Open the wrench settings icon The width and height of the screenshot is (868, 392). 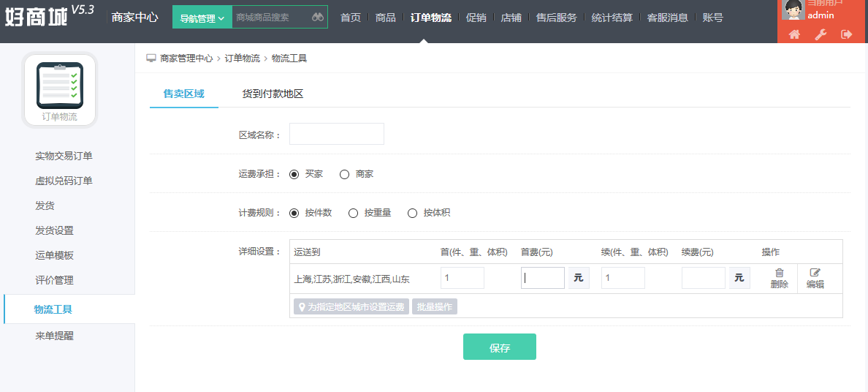821,34
